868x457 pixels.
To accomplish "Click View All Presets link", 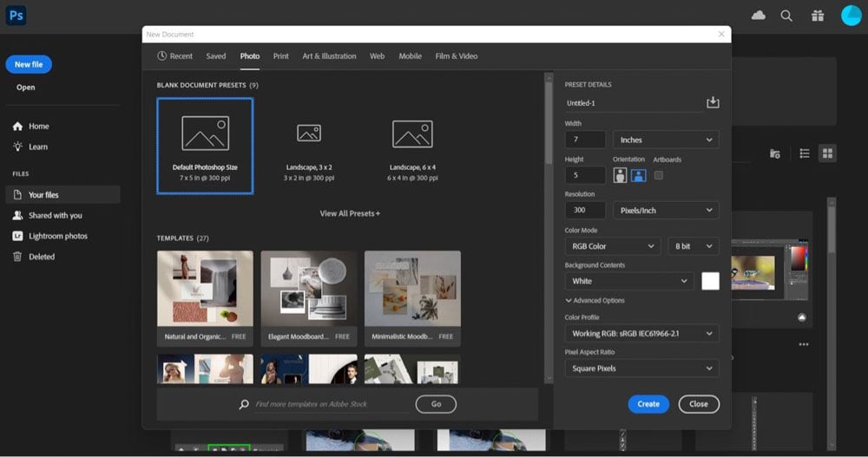I will click(x=350, y=213).
